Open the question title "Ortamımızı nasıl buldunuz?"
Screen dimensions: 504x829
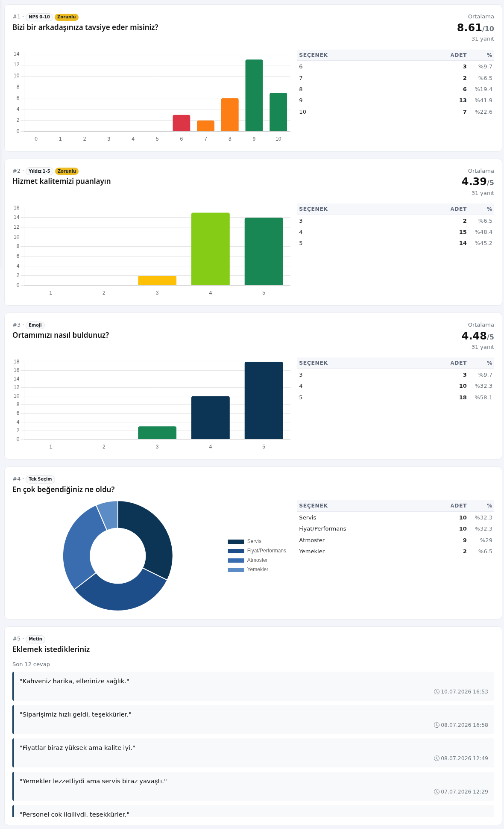pyautogui.click(x=61, y=335)
